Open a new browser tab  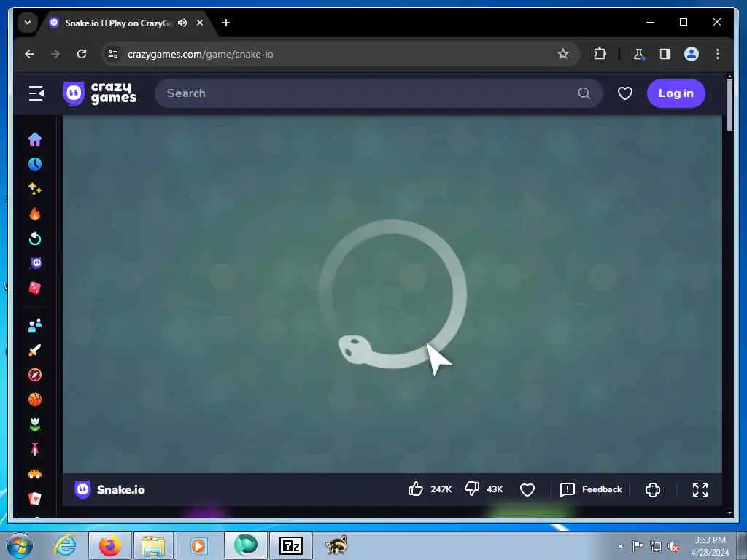226,23
